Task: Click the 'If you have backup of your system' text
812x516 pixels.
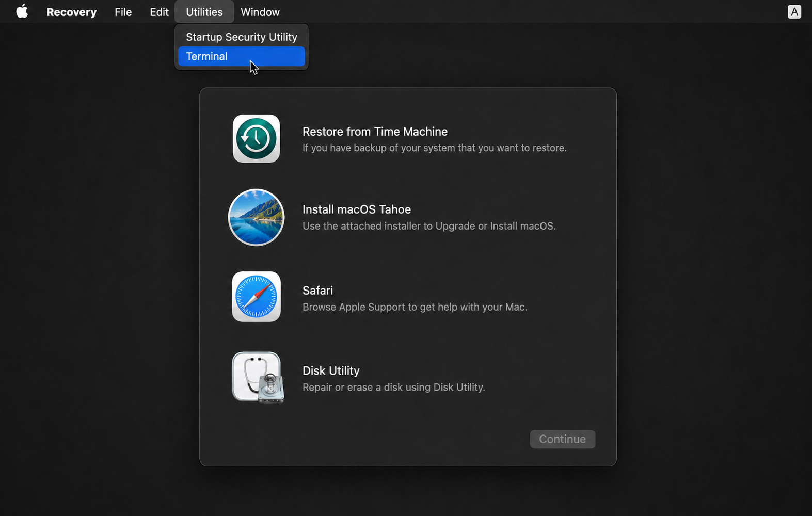Action: 435,148
